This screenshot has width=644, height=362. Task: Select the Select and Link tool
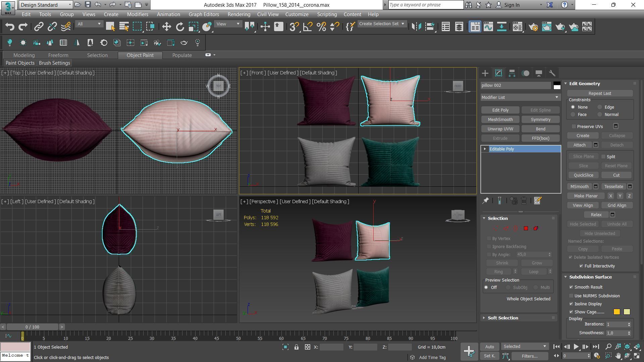click(x=39, y=27)
